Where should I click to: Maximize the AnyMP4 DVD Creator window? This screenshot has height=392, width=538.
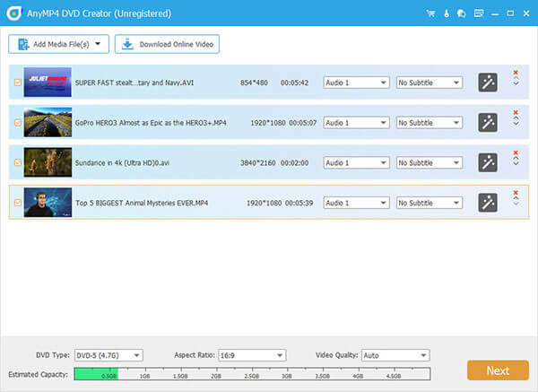(x=510, y=13)
